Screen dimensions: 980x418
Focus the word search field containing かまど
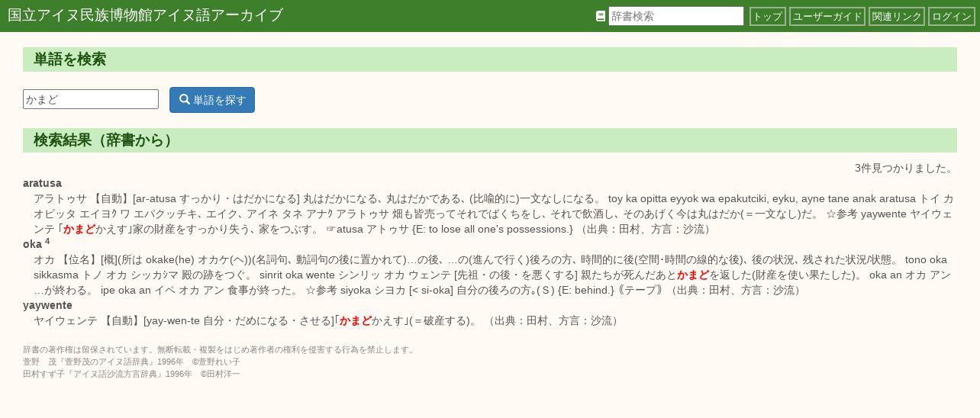91,99
